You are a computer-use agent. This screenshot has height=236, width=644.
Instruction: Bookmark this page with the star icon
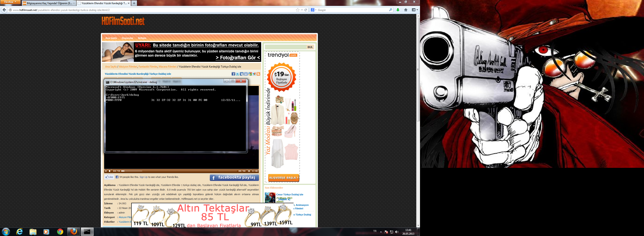297,10
